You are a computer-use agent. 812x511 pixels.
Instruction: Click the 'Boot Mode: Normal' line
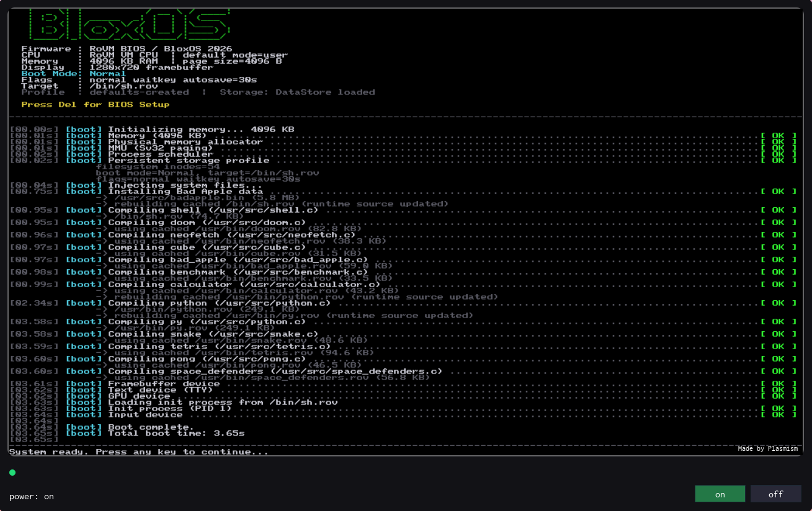pos(74,74)
